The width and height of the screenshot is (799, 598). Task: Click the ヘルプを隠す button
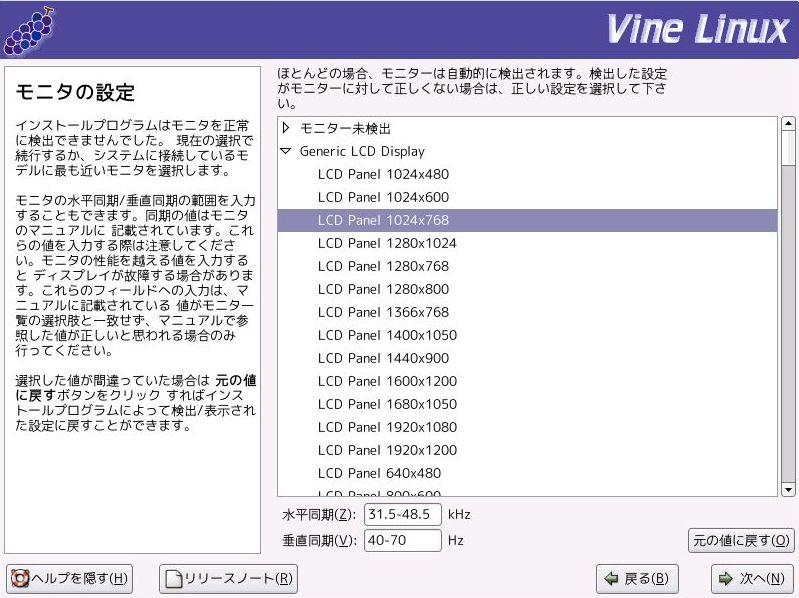(x=69, y=579)
